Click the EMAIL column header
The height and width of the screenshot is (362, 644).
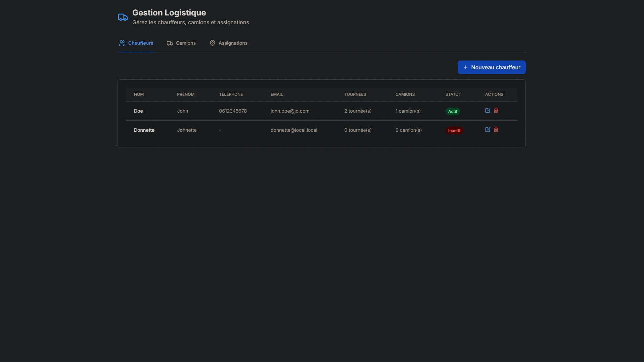(x=277, y=94)
